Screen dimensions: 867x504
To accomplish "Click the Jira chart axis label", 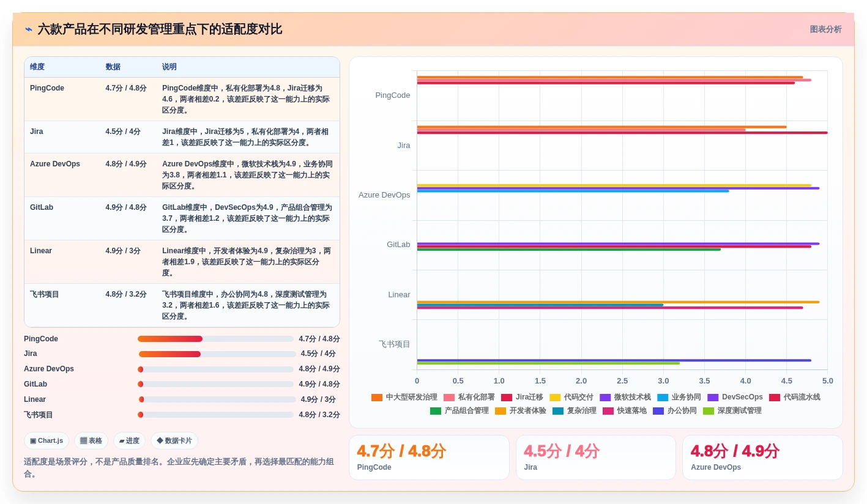I will (404, 146).
